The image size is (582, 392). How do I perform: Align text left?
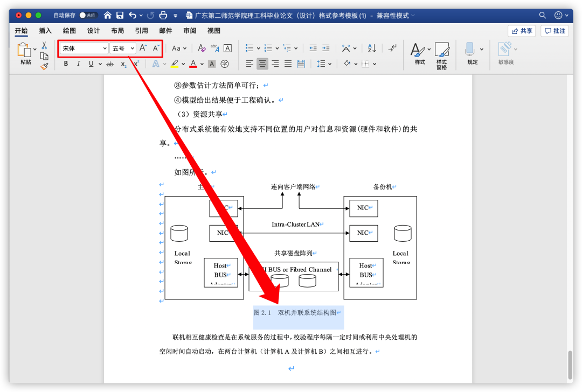(x=250, y=64)
